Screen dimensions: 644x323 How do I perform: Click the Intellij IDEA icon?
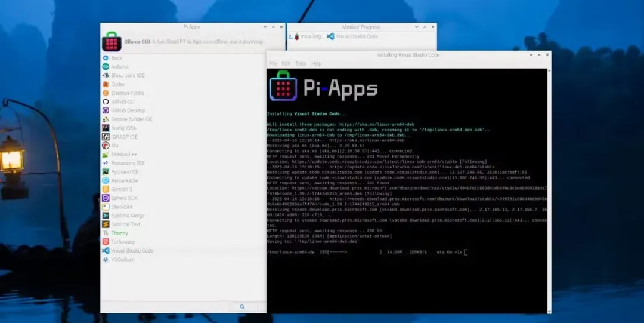coord(106,128)
